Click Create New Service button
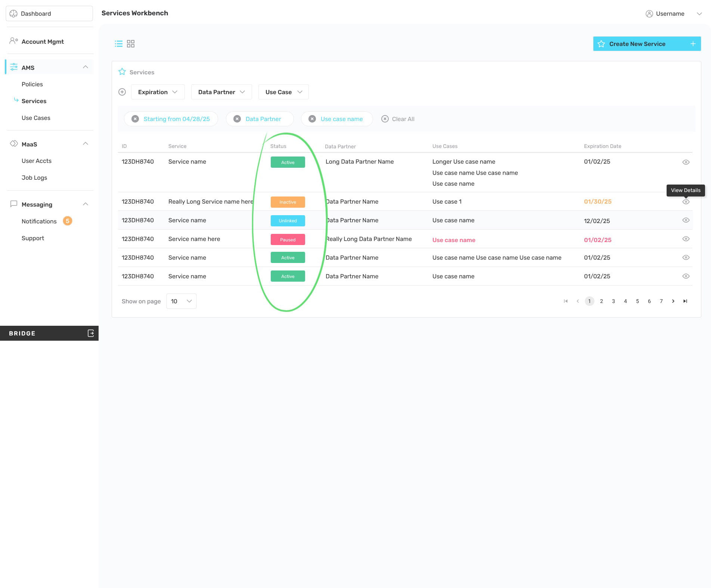717x588 pixels. (x=647, y=44)
